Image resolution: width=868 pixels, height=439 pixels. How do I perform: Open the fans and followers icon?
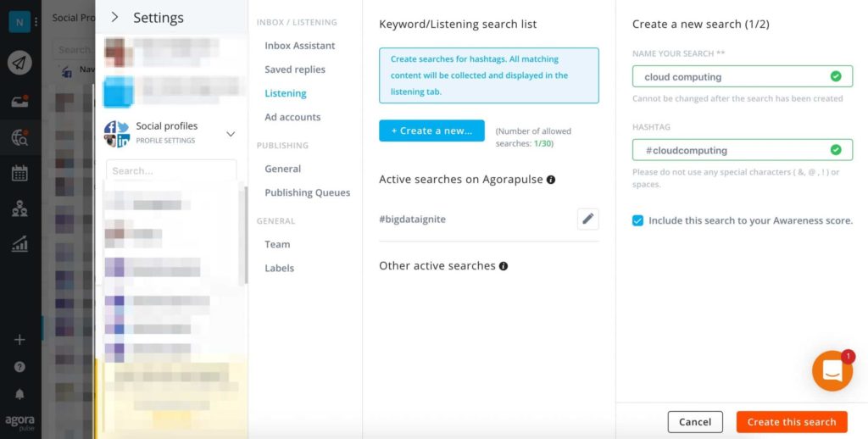click(19, 208)
